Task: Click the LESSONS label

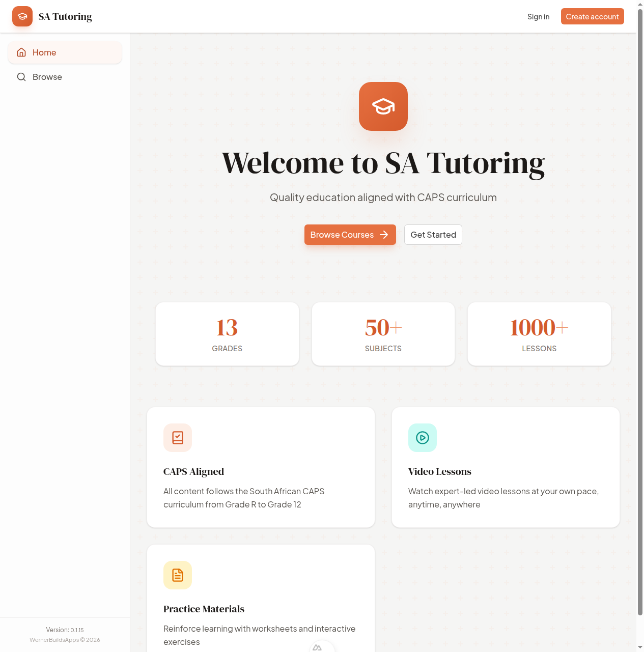Action: pyautogui.click(x=539, y=349)
